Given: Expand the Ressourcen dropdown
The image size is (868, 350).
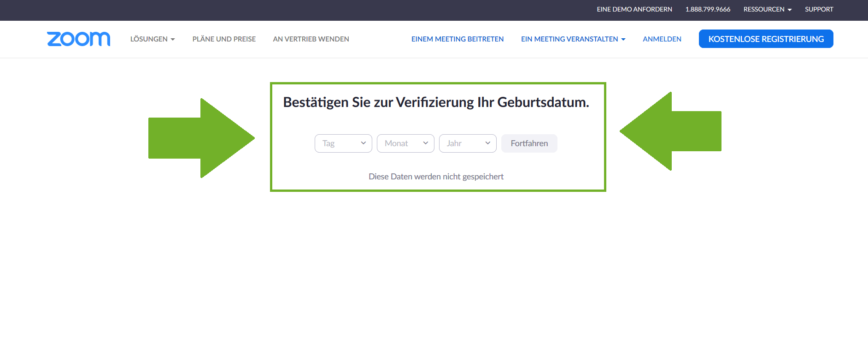Looking at the screenshot, I should 768,9.
